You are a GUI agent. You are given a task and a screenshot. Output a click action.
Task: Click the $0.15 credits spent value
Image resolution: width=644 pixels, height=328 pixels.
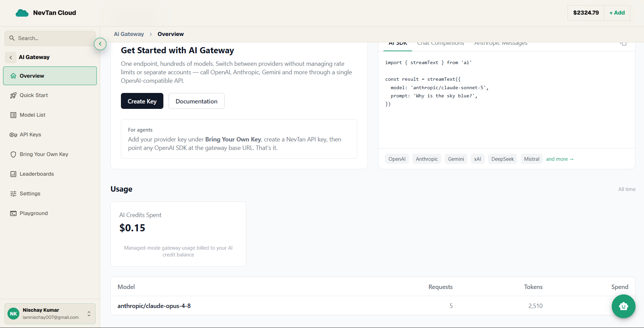coord(132,228)
